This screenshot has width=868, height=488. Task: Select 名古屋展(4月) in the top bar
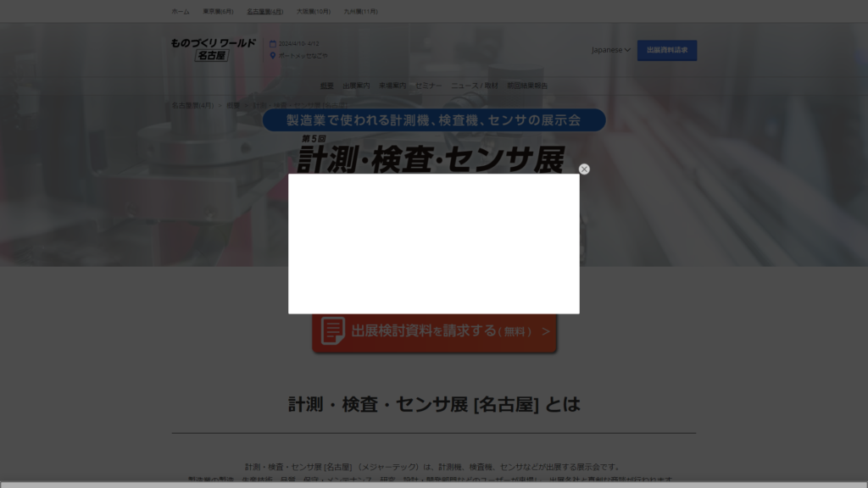264,12
